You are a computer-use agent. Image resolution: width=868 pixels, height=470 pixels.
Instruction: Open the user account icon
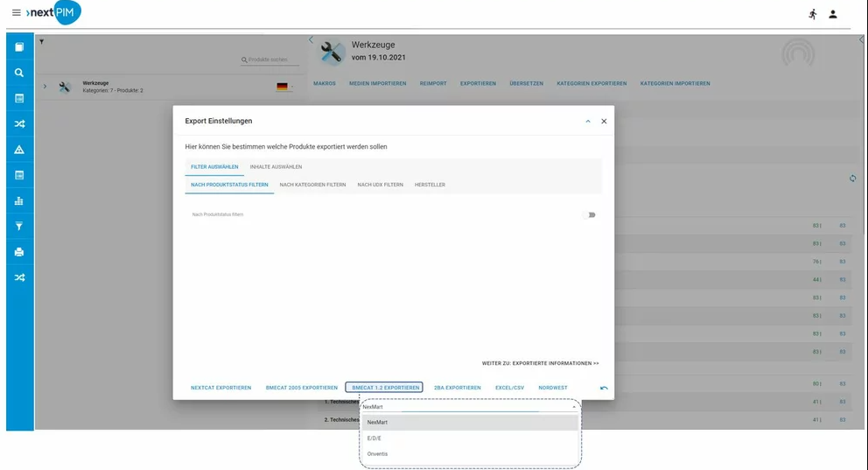833,14
